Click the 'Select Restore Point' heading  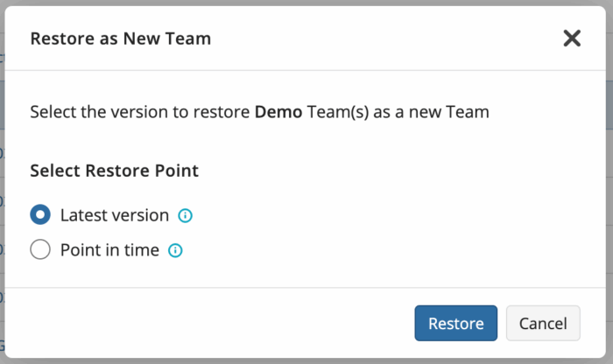tap(115, 171)
